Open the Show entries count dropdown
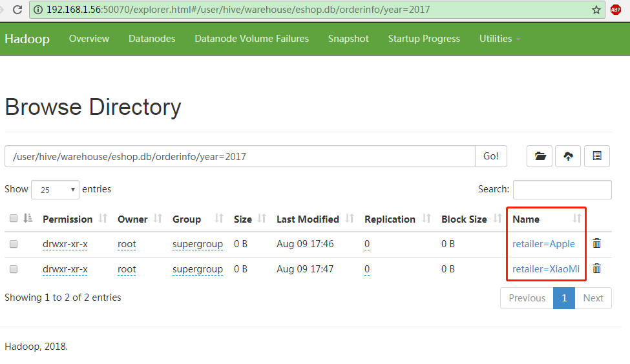 pos(55,190)
